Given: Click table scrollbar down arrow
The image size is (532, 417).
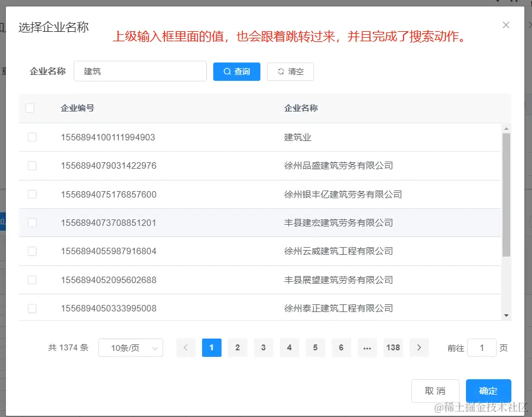Looking at the screenshot, I should tap(506, 316).
